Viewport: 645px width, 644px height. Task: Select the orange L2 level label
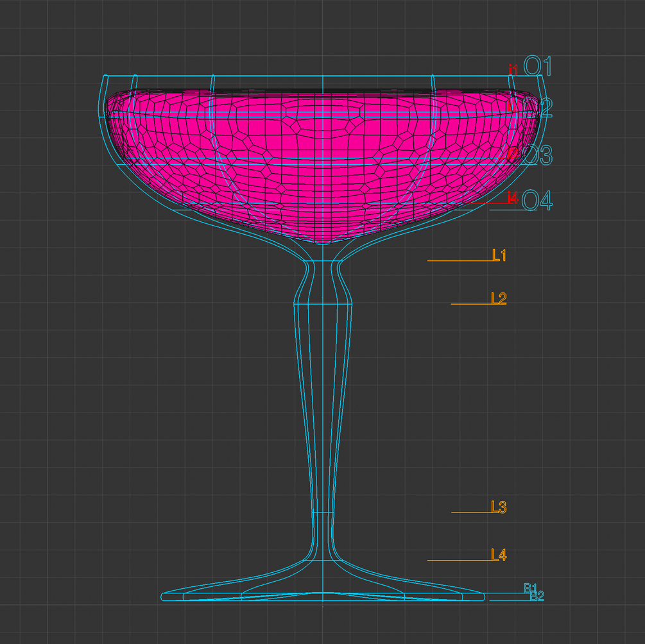499,298
